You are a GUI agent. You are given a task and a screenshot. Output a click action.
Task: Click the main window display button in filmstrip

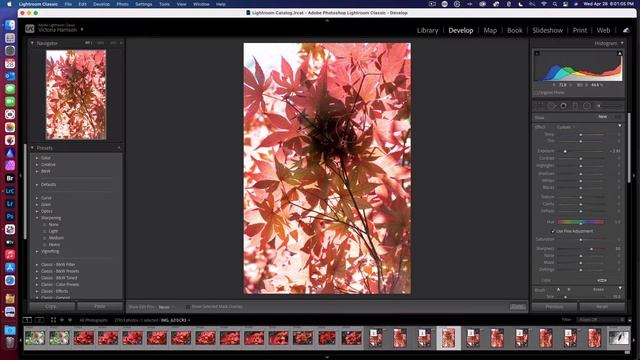[x=27, y=320]
